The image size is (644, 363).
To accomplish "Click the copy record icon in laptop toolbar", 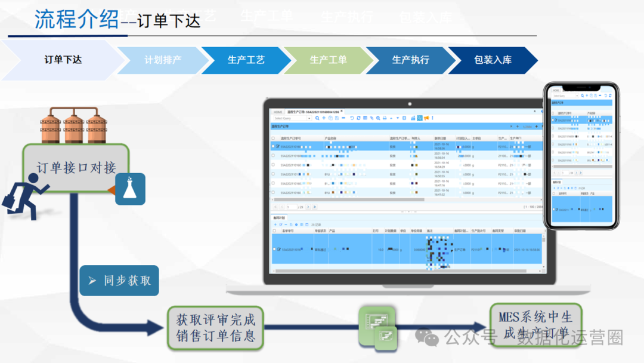I will (330, 118).
